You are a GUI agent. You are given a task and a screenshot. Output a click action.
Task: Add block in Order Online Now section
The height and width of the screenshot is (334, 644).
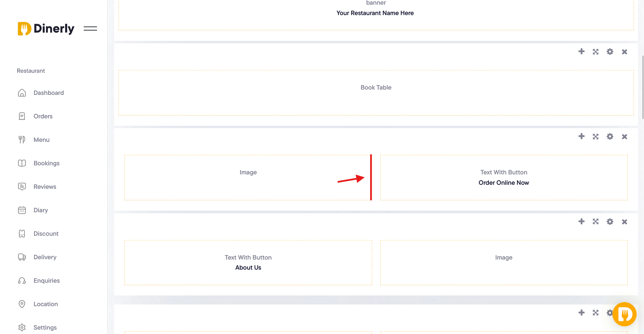point(582,136)
